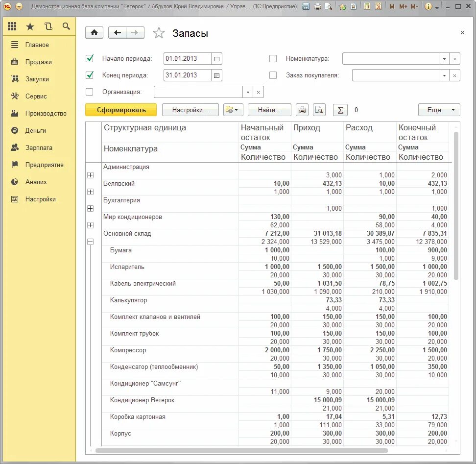Click the Сформировать button
Screen dimensions: 476x464
[x=121, y=110]
